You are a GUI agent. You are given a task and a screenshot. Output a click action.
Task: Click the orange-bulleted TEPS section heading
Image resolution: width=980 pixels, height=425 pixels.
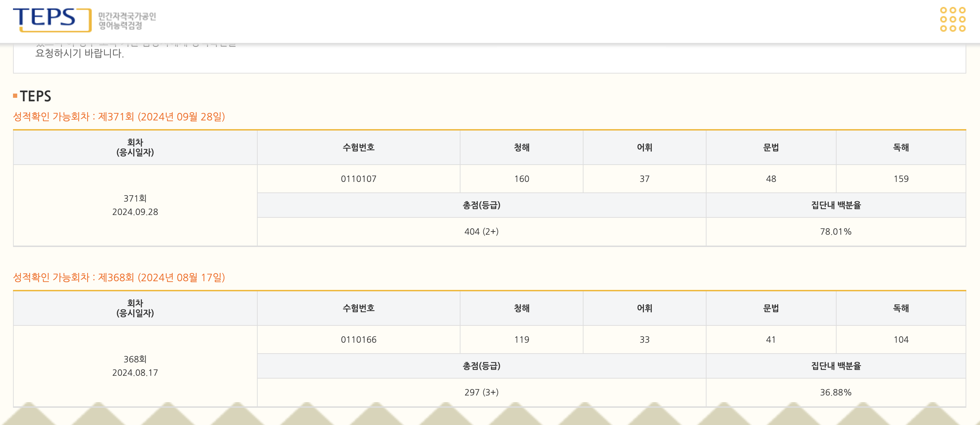pyautogui.click(x=36, y=96)
